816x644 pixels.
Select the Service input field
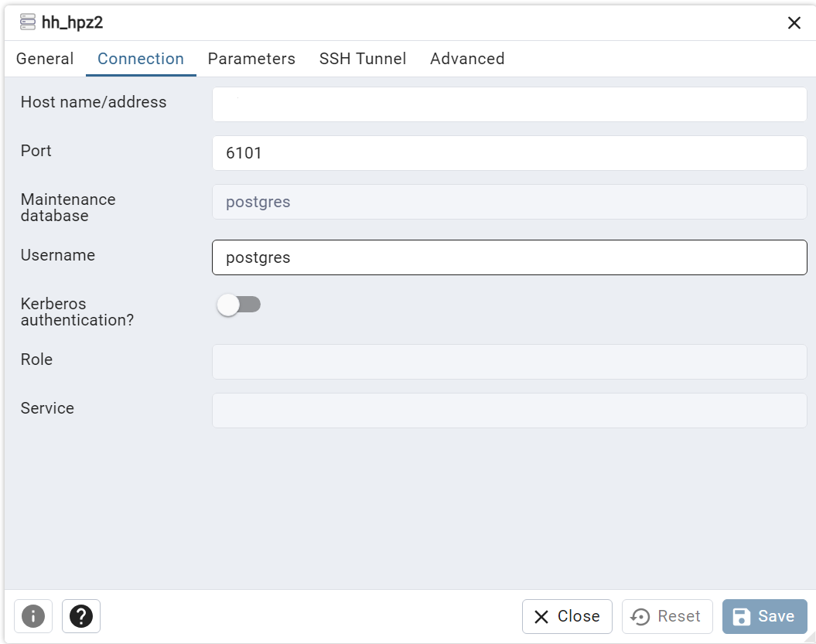point(509,411)
